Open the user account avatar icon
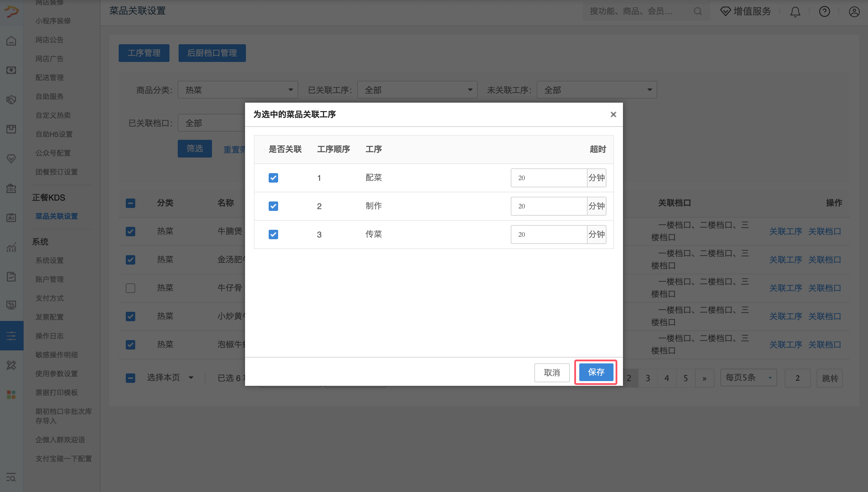868x492 pixels. pos(854,12)
